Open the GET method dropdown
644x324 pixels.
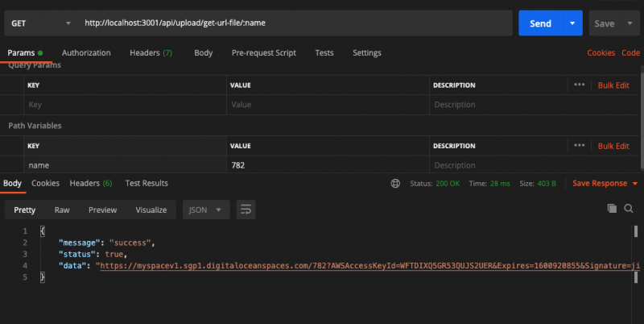[x=40, y=23]
